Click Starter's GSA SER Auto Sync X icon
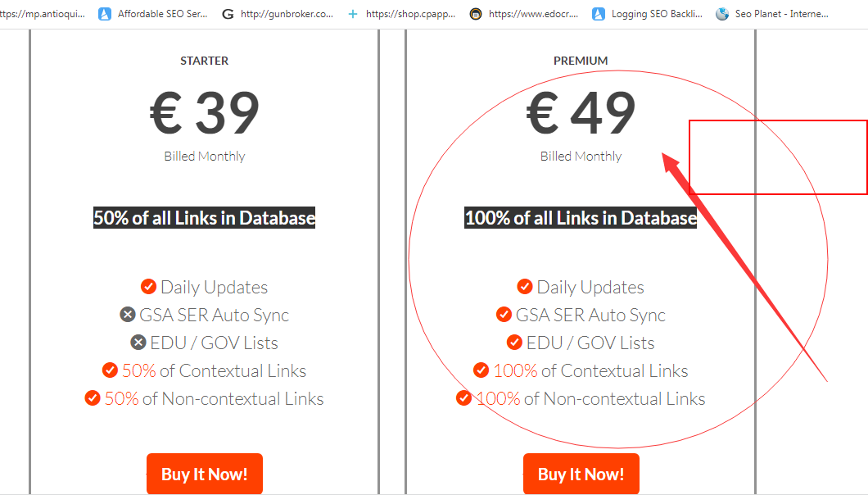Image resolution: width=868 pixels, height=495 pixels. [127, 315]
